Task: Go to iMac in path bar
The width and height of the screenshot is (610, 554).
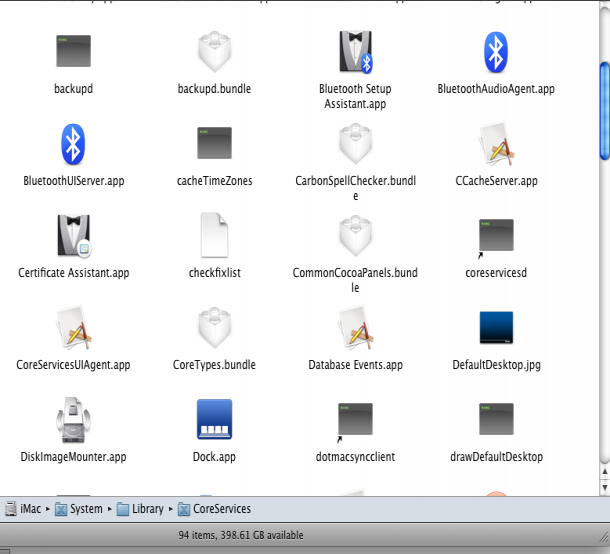Action: 31,509
